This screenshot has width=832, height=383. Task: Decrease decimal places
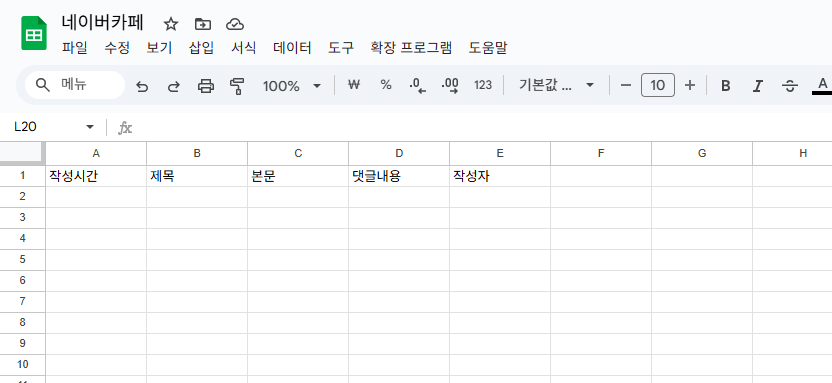(x=418, y=85)
